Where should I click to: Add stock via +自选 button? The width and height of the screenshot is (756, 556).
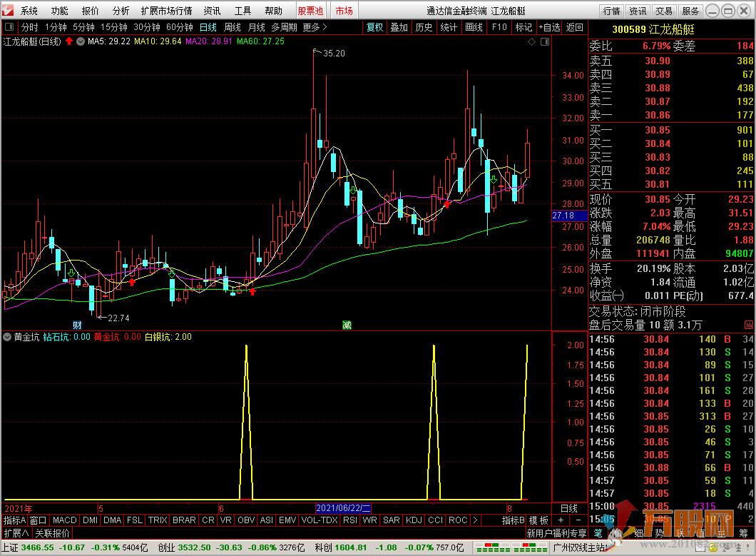pyautogui.click(x=549, y=27)
